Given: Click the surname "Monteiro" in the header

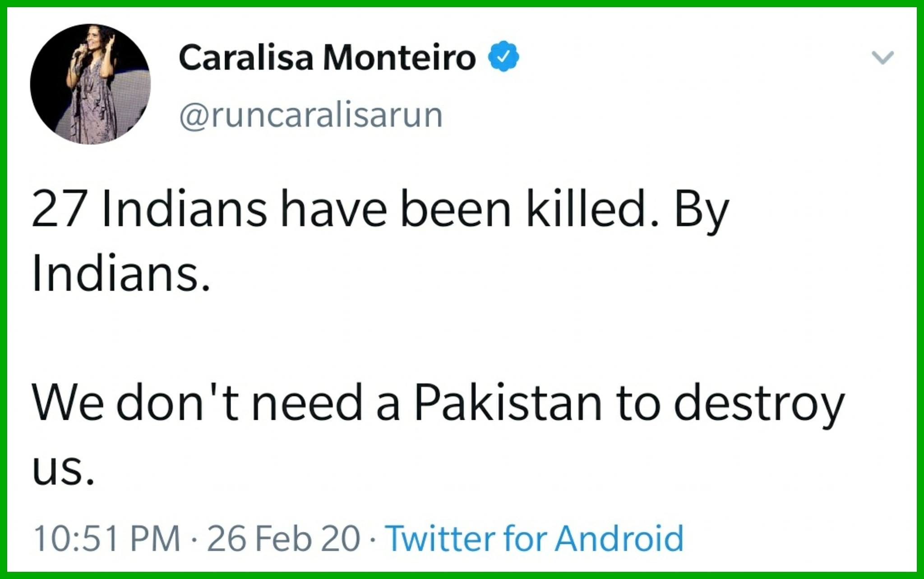Looking at the screenshot, I should 399,58.
